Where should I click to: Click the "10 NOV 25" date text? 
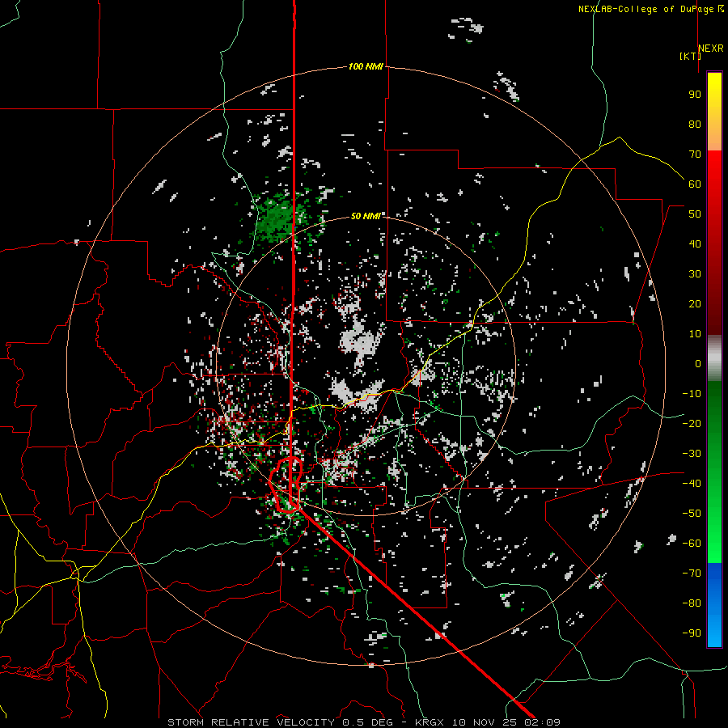(x=485, y=722)
